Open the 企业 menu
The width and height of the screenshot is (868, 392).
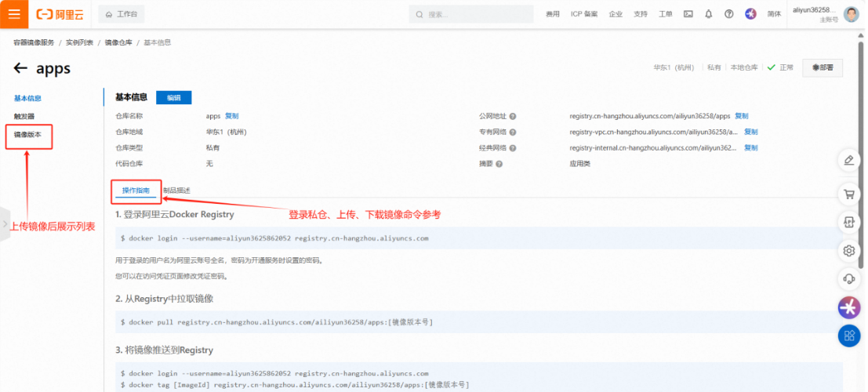tap(616, 14)
